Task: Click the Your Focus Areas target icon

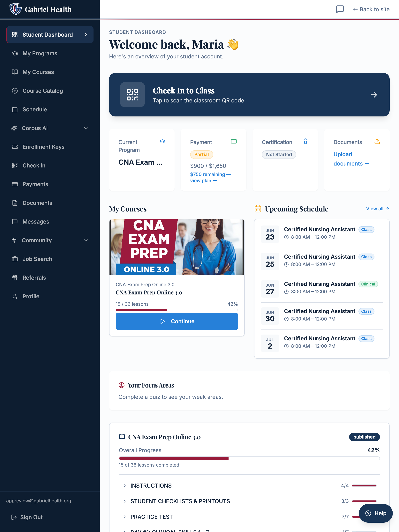Action: pyautogui.click(x=122, y=385)
